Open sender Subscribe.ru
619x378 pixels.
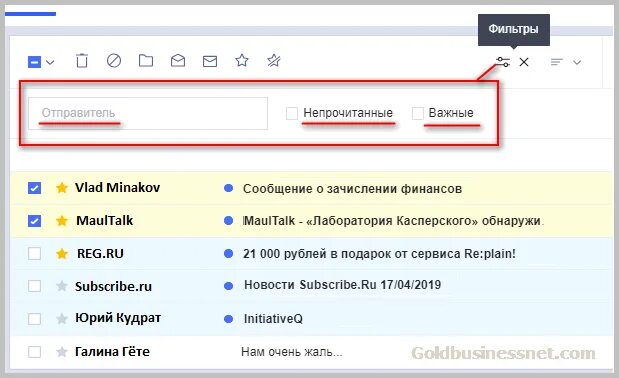pyautogui.click(x=113, y=286)
